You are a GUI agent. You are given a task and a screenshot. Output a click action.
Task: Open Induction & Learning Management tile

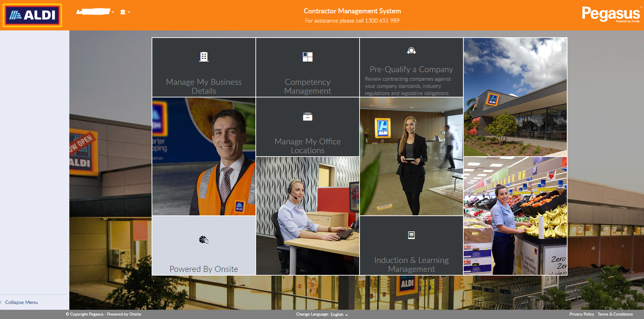411,245
